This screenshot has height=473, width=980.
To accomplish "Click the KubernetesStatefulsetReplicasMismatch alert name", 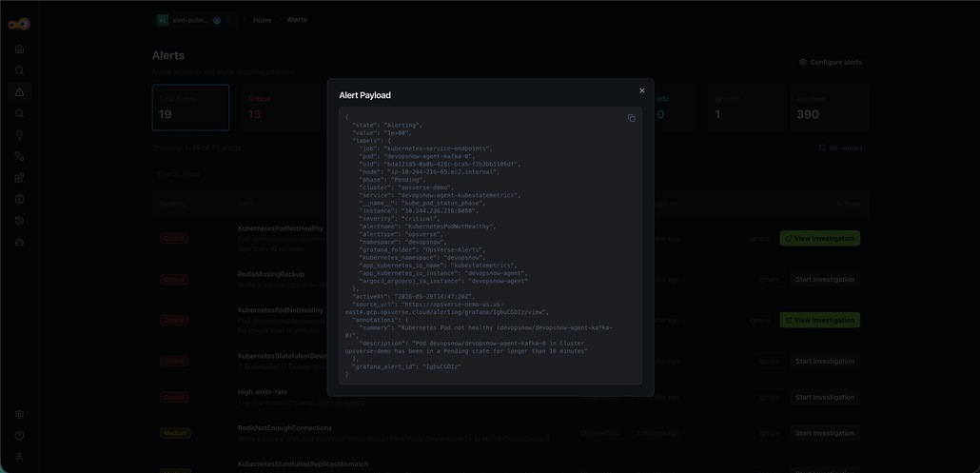I will coord(303,464).
